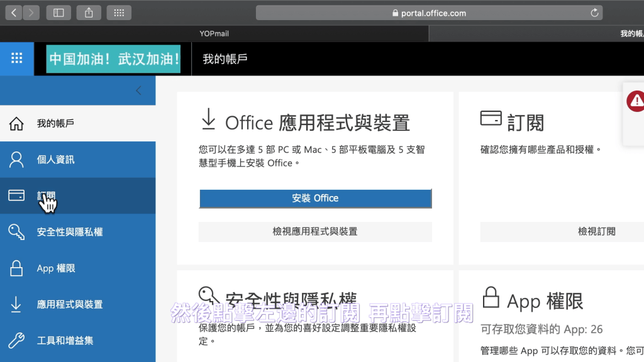Open the Office app launcher waffle icon

coord(17,58)
